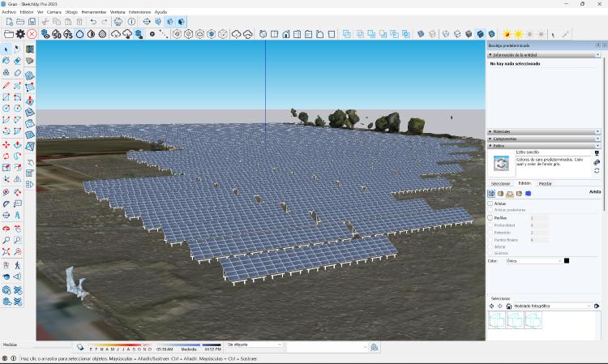Click the gear settings icon

[20, 34]
